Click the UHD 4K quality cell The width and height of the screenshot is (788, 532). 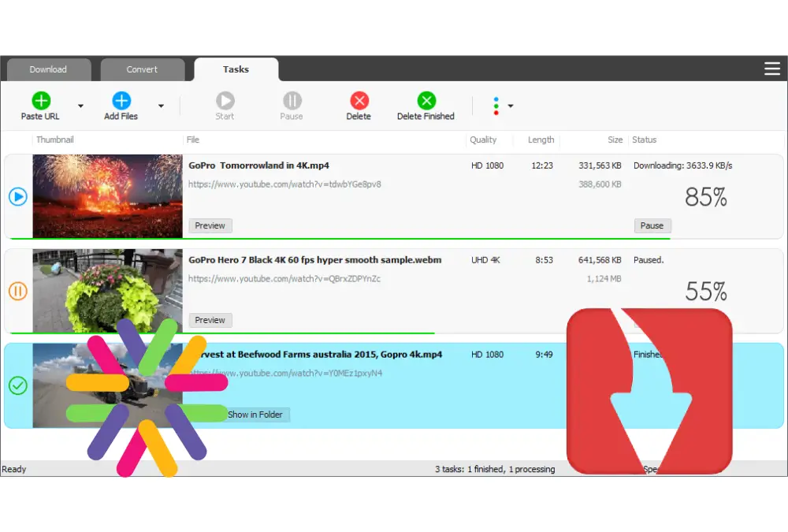click(x=485, y=260)
